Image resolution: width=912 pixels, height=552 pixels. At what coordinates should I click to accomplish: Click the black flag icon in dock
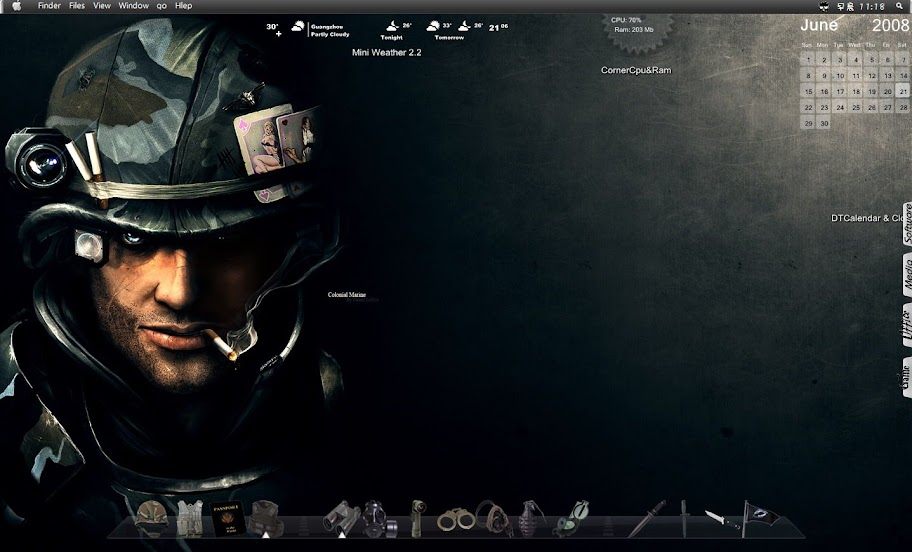pos(760,518)
